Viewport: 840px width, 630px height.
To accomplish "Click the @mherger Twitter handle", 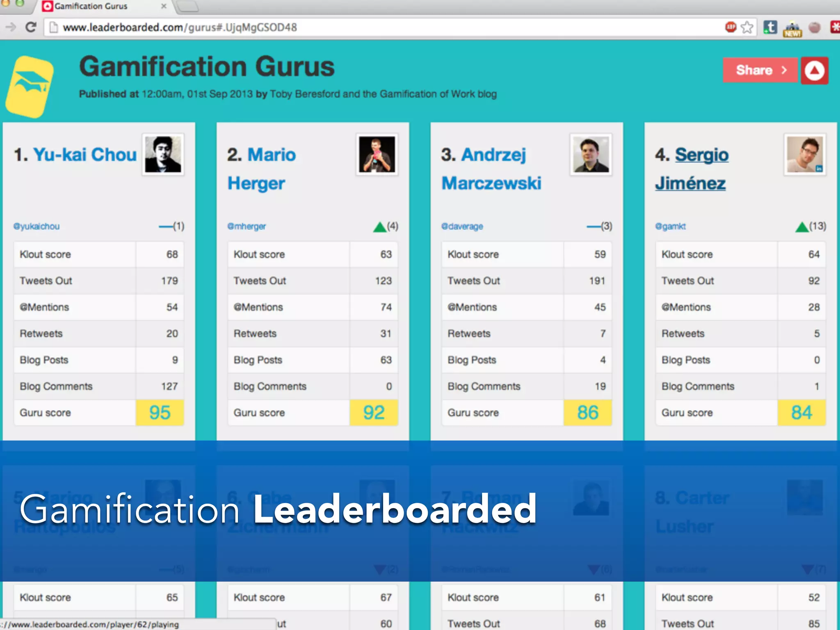I will [247, 226].
